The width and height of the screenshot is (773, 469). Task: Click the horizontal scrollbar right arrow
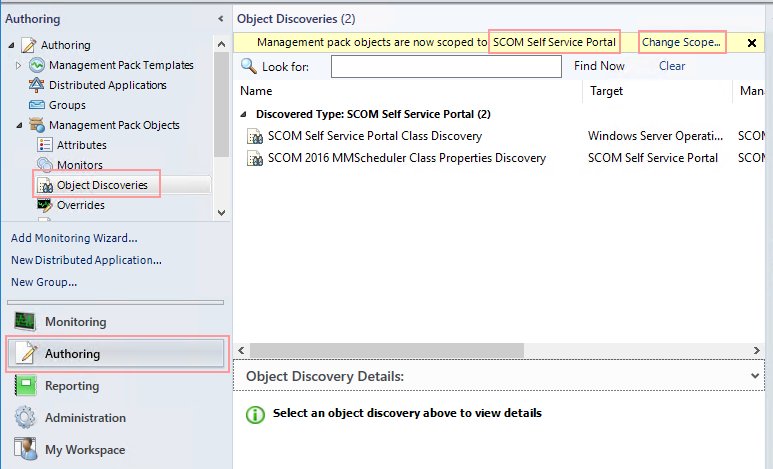(756, 351)
